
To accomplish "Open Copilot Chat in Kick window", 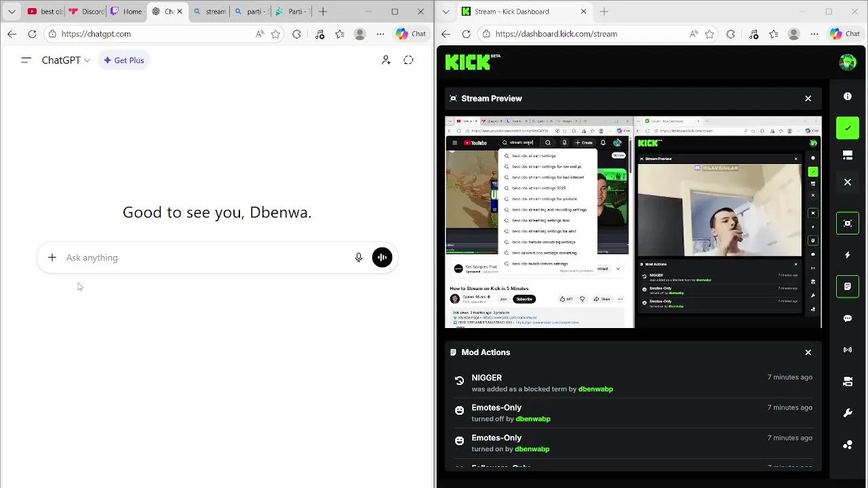I will pyautogui.click(x=845, y=34).
